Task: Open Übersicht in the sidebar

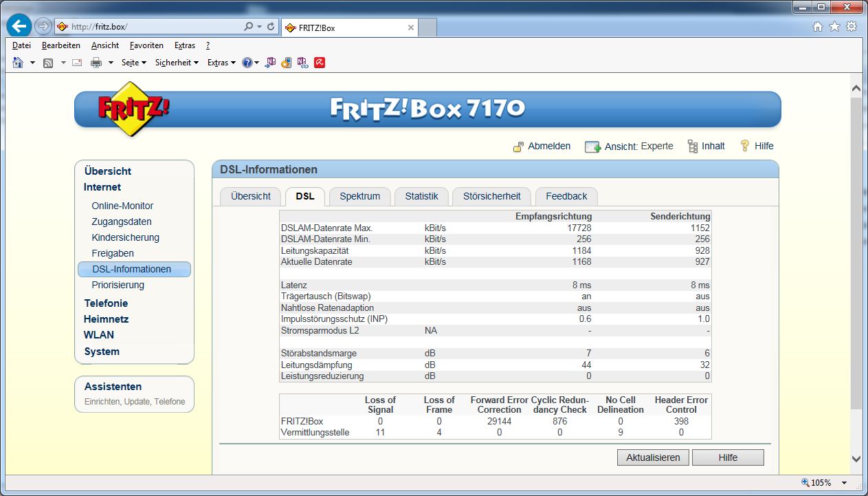Action: (x=108, y=171)
